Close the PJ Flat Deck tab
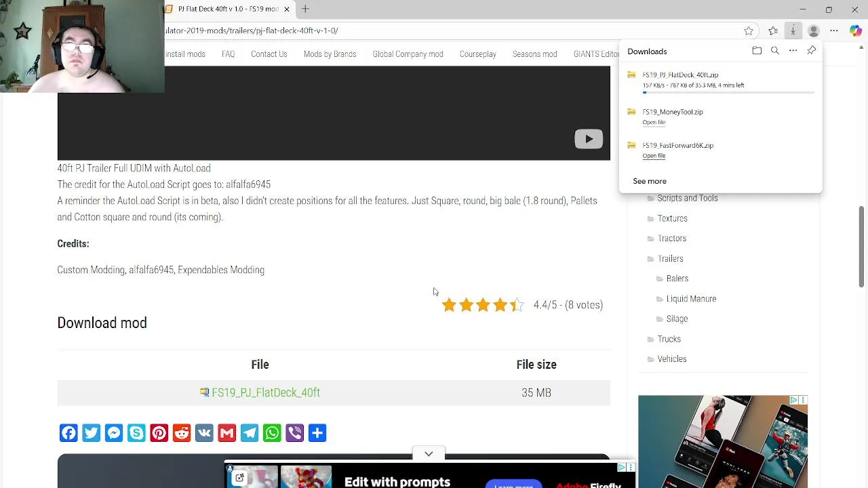Screen dimensions: 868x488 click(286, 9)
